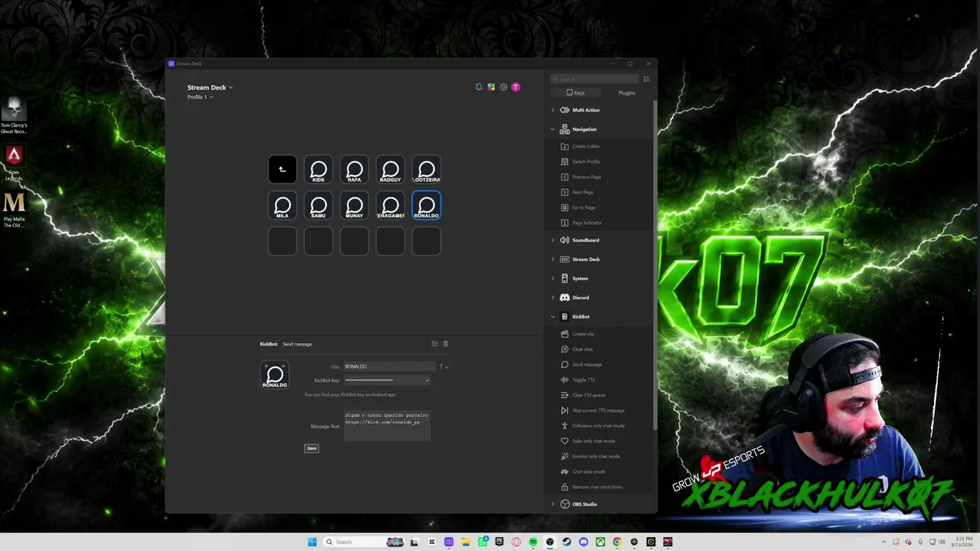Select the KIDS message key
The height and width of the screenshot is (551, 980).
pyautogui.click(x=318, y=170)
